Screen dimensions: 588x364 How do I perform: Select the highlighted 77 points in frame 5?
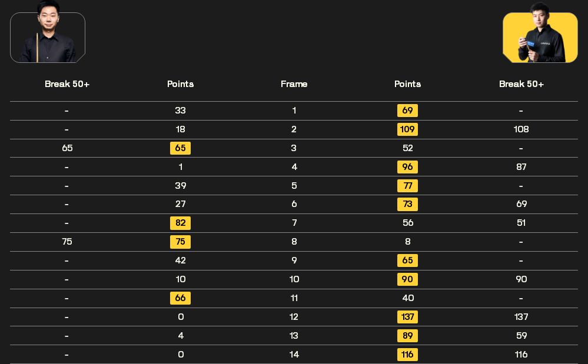tap(407, 186)
